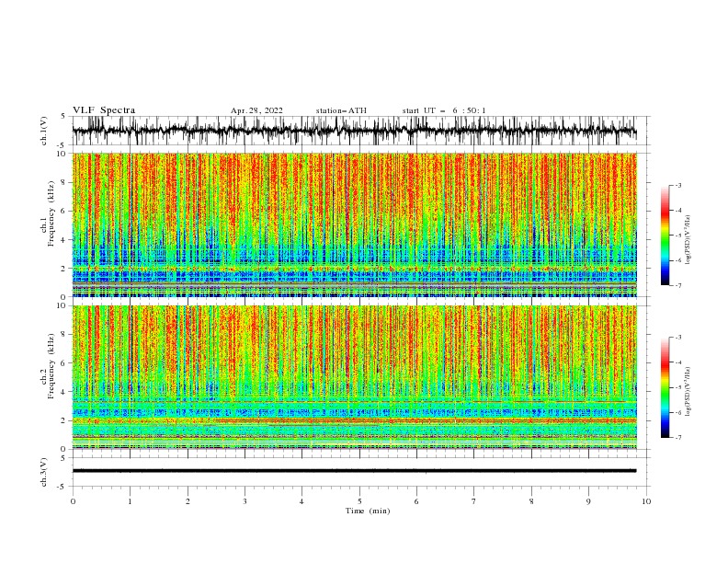The height and width of the screenshot is (563, 728).
Task: Click the ch.1 voltage waveform trace
Action: pos(354,131)
